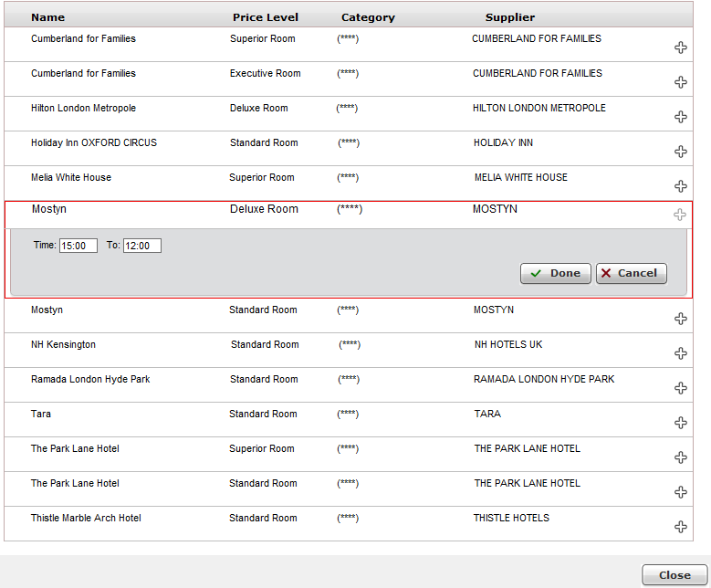Click Executive Room price level
Screen dimensions: 711x588
coord(266,73)
